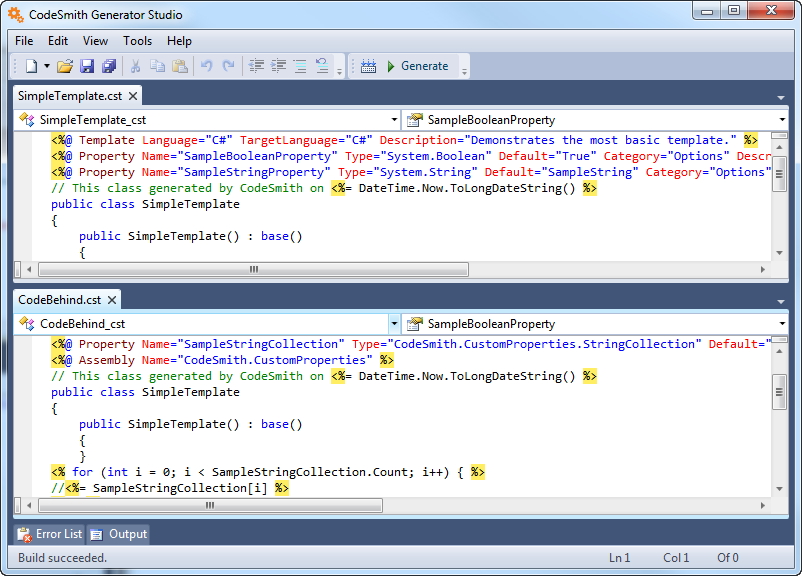802x576 pixels.
Task: Expand SampleBooleanProperty dropdown in CodeBehind pane
Action: pyautogui.click(x=782, y=324)
